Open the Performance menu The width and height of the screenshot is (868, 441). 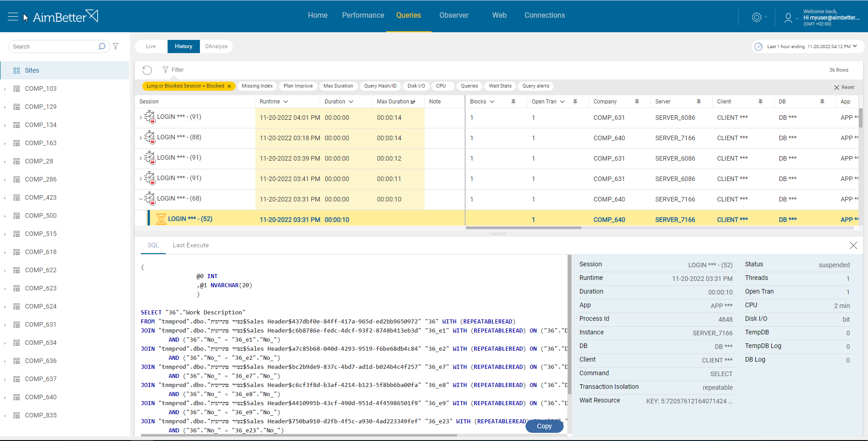point(363,15)
